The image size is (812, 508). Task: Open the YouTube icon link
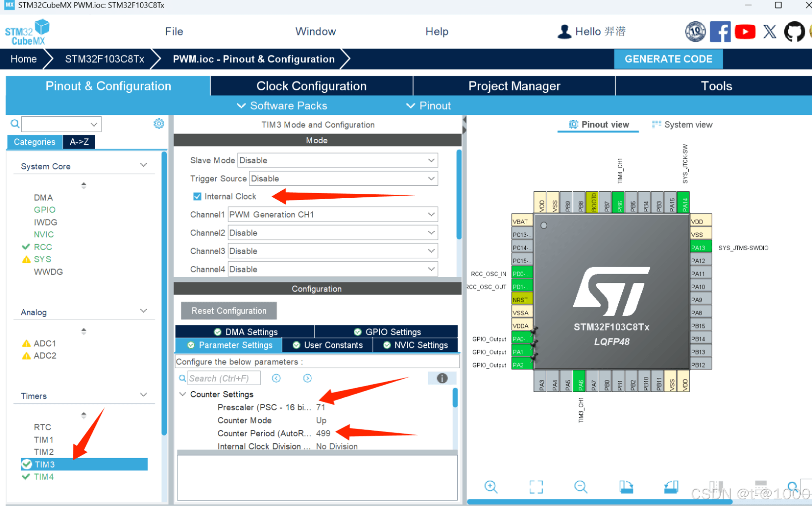[x=745, y=32]
